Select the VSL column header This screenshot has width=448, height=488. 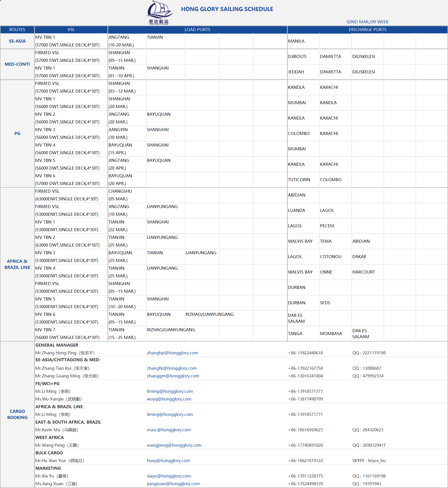tap(71, 30)
